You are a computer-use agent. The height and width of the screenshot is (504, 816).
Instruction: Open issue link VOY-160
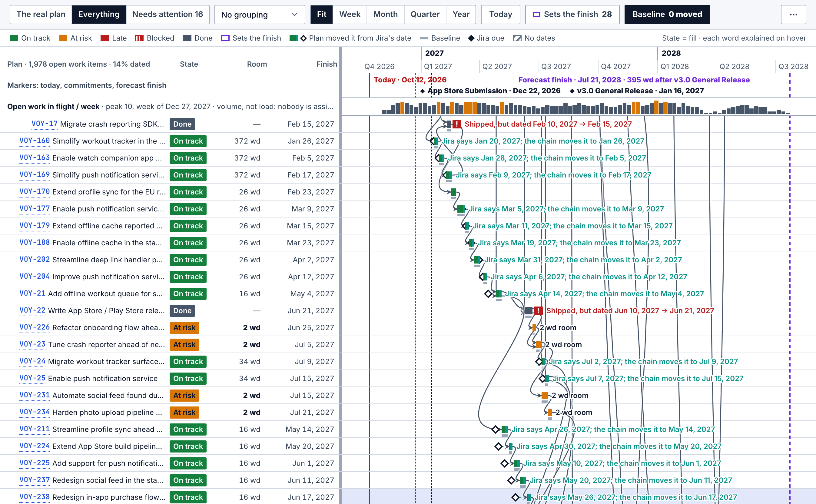point(34,141)
